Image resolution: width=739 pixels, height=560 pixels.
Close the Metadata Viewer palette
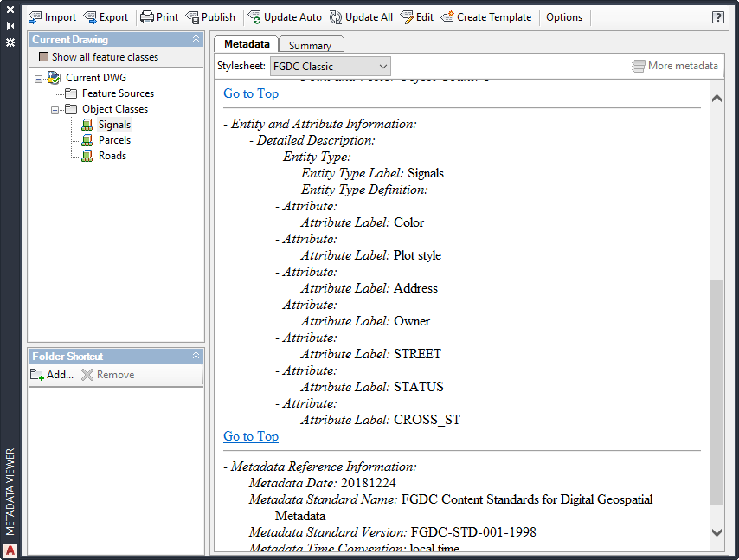coord(10,10)
